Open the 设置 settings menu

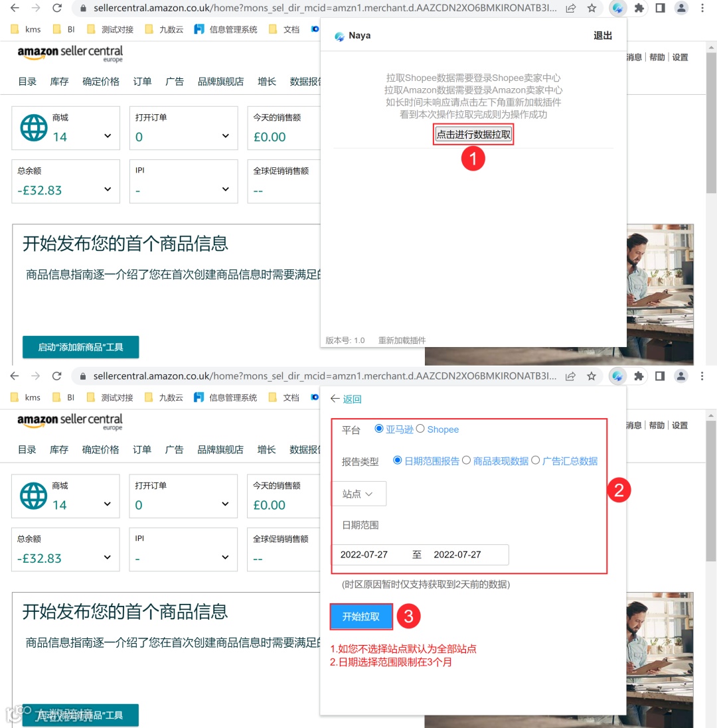(679, 58)
